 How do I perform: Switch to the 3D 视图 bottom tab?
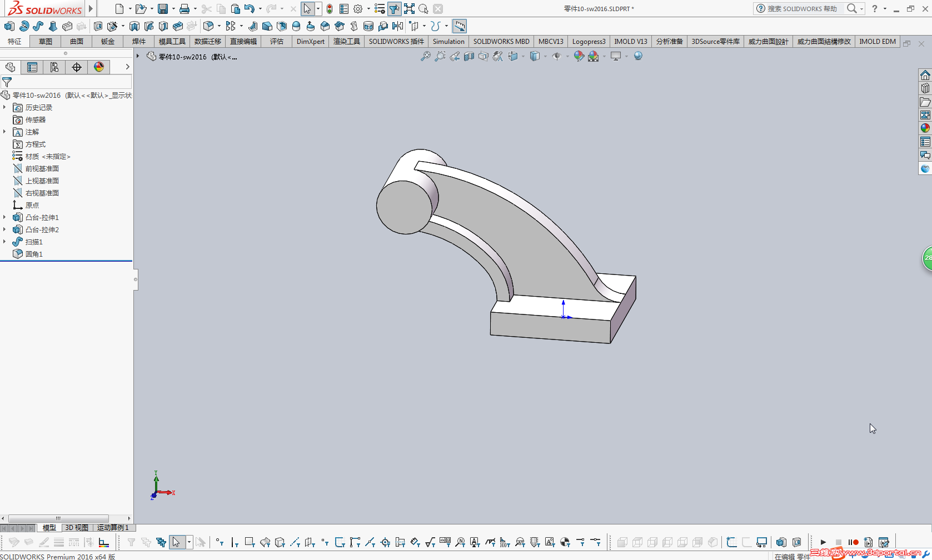[77, 528]
